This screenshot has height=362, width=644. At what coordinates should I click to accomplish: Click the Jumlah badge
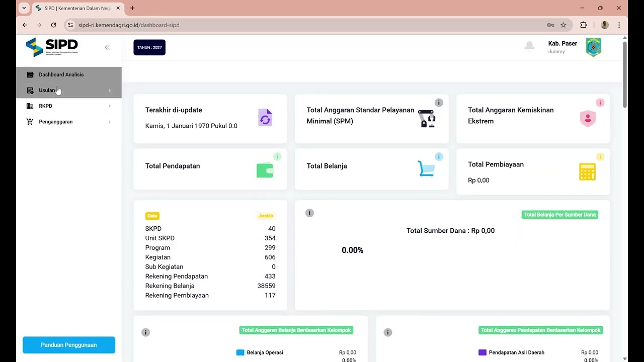click(x=266, y=216)
